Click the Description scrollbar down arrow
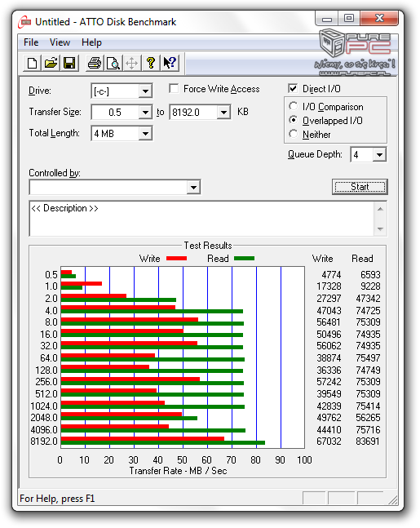 click(x=380, y=229)
